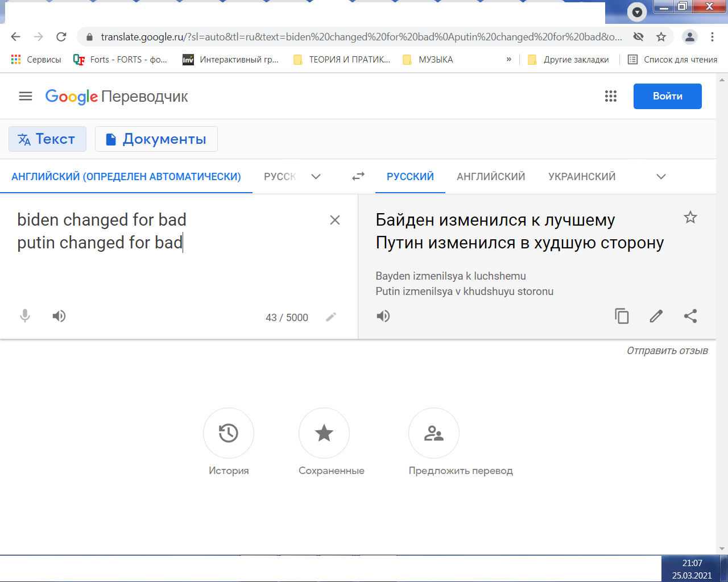Click the tab search dropdown arrow in the title bar
This screenshot has width=728, height=582.
tap(637, 12)
